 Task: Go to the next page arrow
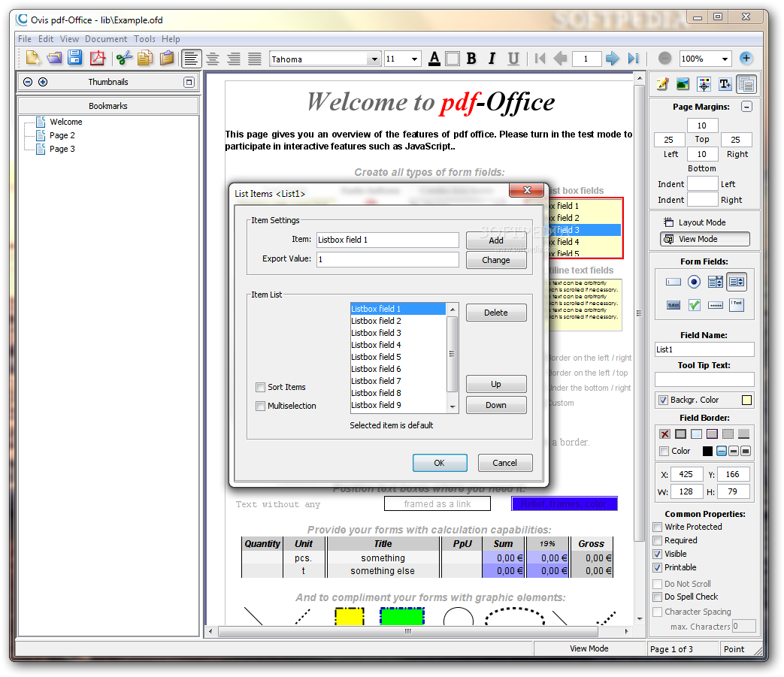coord(612,59)
